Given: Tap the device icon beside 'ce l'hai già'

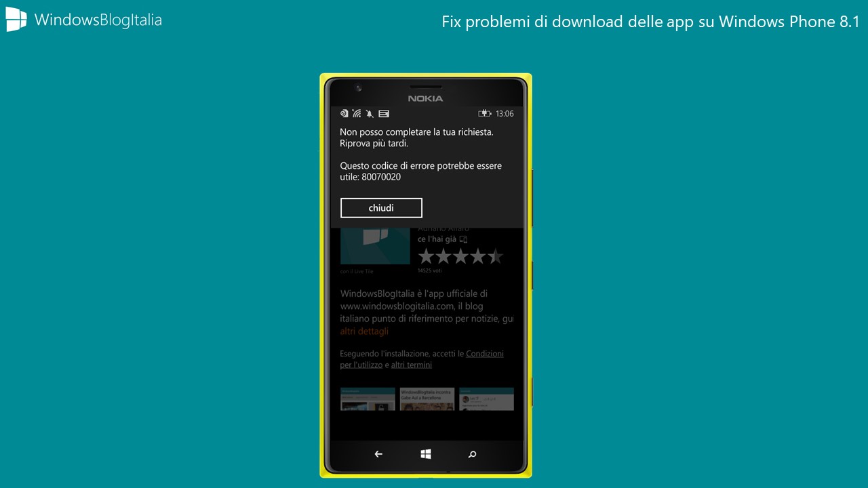Looking at the screenshot, I should [464, 239].
